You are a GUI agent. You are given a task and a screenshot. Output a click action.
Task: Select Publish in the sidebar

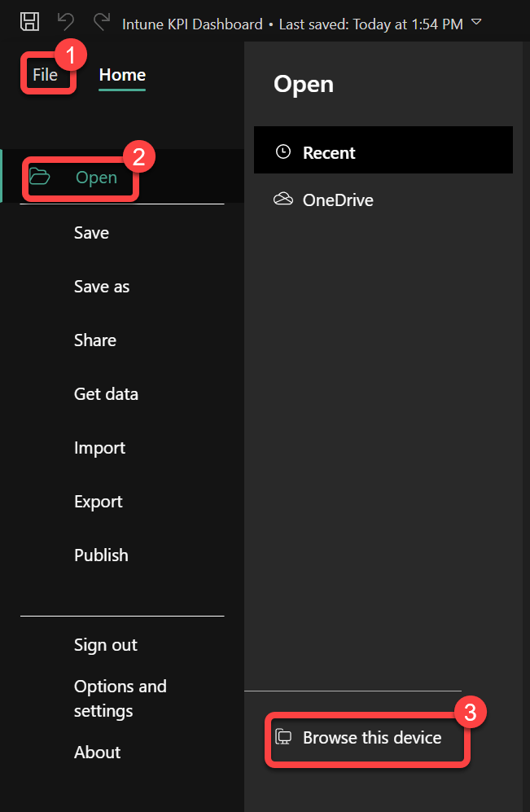[101, 555]
